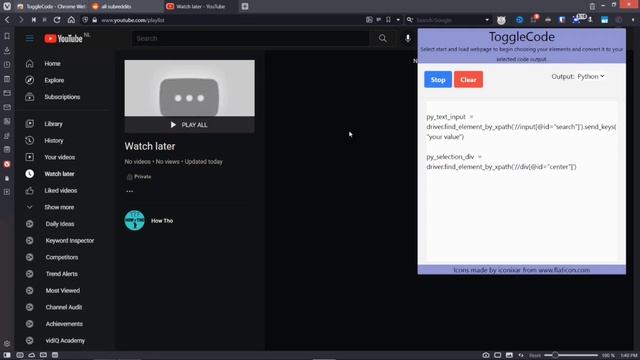The height and width of the screenshot is (360, 640).
Task: Select Watch later in sidebar
Action: click(59, 174)
